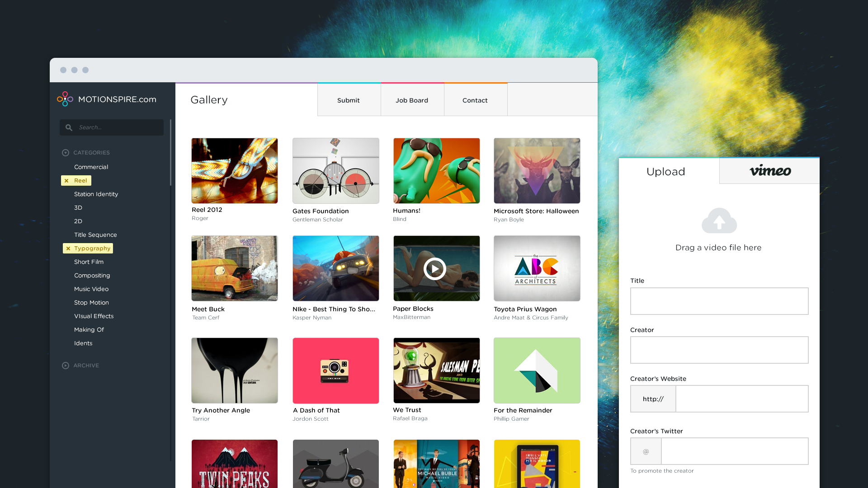Image resolution: width=868 pixels, height=488 pixels.
Task: Remove the Reel filter with X
Action: click(x=66, y=181)
